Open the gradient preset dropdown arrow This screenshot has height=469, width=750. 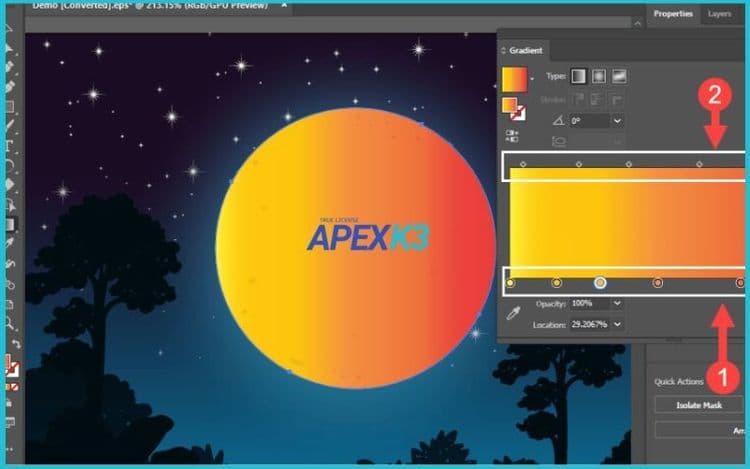point(533,78)
